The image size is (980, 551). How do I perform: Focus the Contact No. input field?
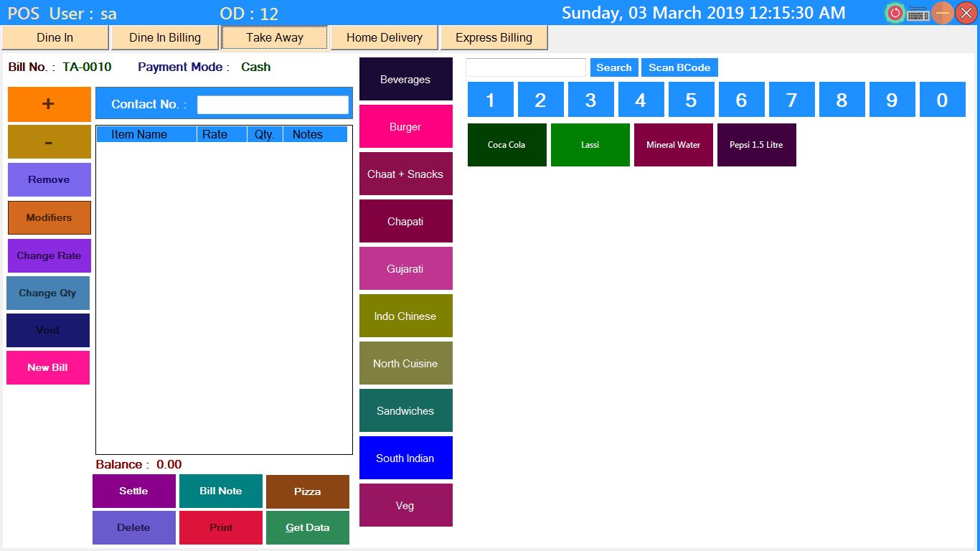tap(273, 105)
